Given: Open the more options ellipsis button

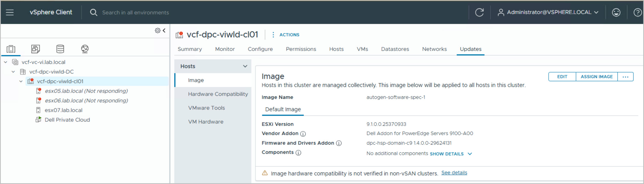Looking at the screenshot, I should click(x=626, y=77).
